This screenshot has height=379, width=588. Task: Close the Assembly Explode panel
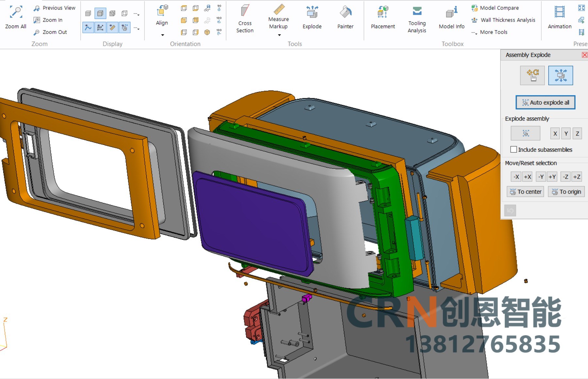tap(585, 55)
